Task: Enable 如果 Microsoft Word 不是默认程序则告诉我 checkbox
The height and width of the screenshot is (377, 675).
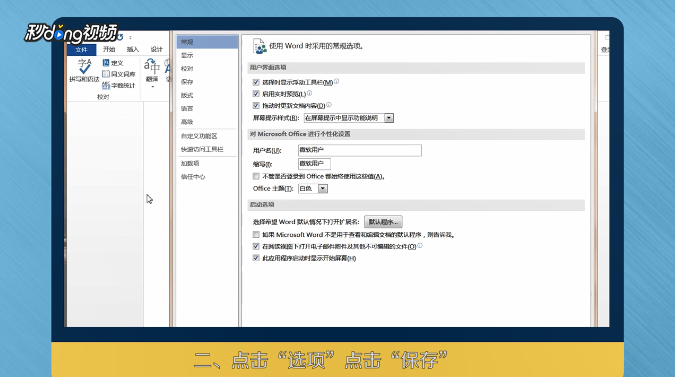Action: [x=256, y=235]
